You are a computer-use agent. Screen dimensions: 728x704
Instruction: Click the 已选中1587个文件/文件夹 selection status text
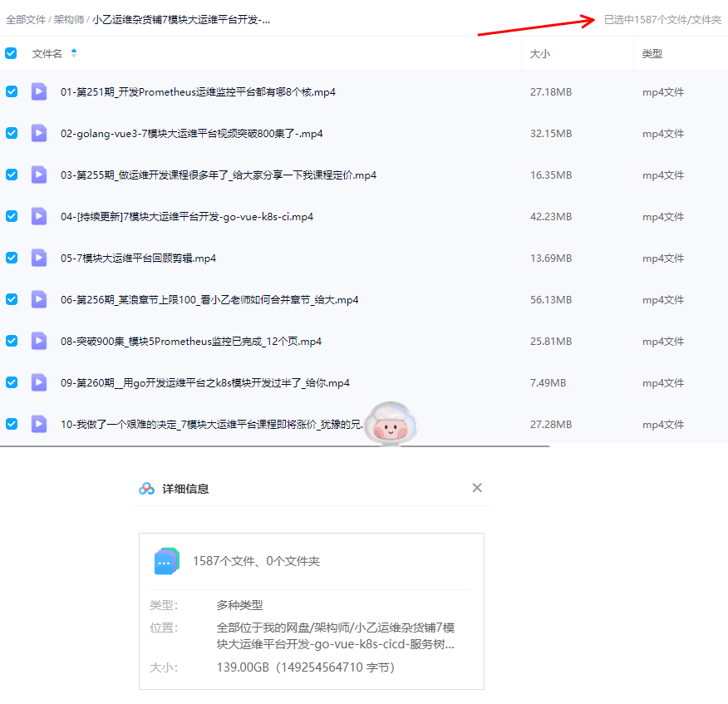662,19
